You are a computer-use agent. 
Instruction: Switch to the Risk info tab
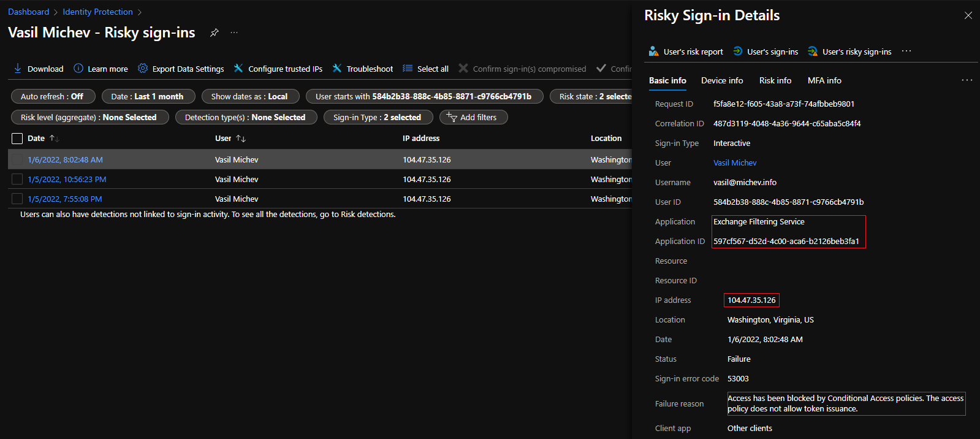(775, 80)
